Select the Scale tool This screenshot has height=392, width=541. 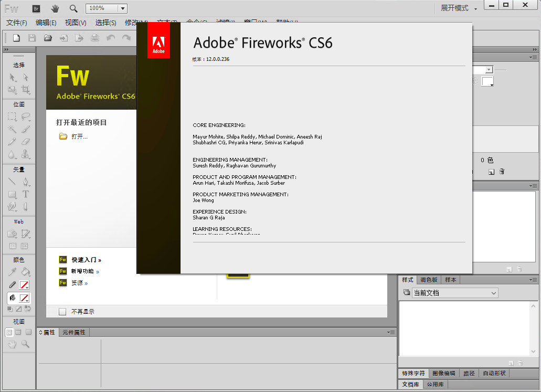13,90
